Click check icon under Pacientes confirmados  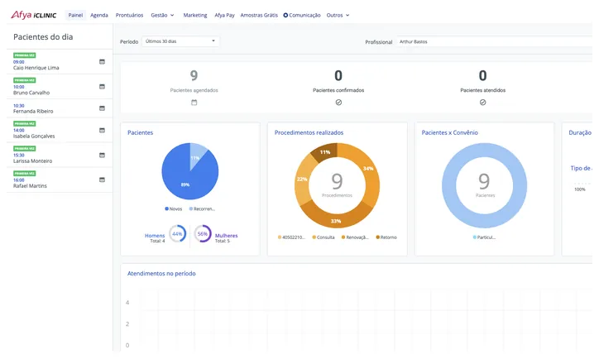pos(338,103)
